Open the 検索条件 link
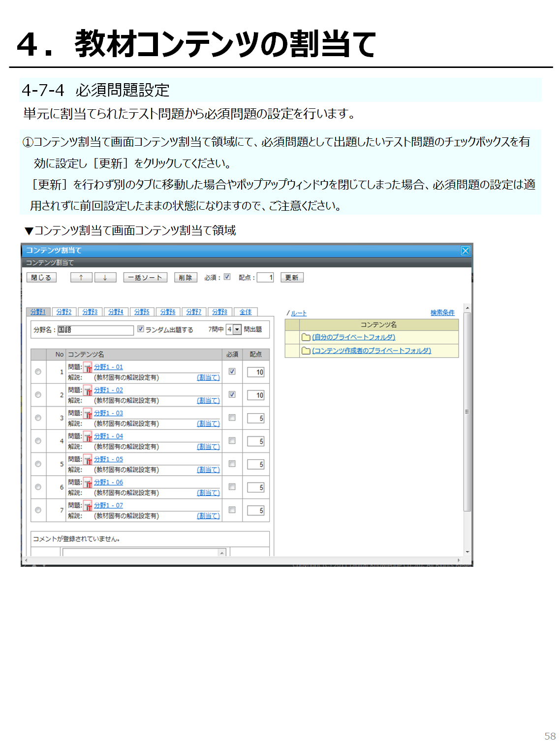Image resolution: width=560 pixels, height=747 pixels. (442, 313)
